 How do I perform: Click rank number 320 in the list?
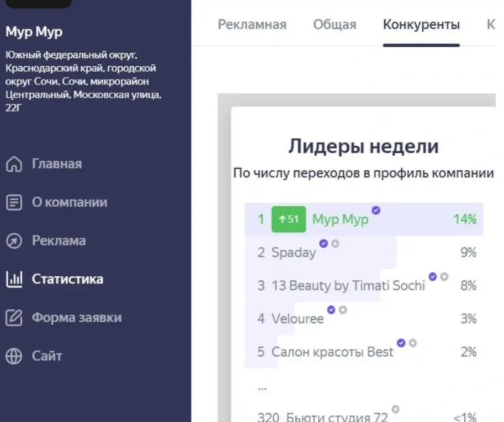coord(268,417)
